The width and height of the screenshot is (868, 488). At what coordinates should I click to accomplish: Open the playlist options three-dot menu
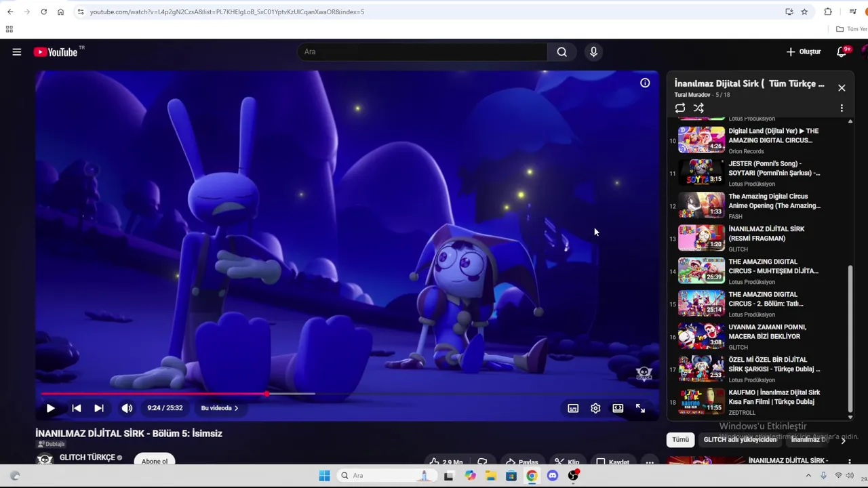click(x=842, y=108)
